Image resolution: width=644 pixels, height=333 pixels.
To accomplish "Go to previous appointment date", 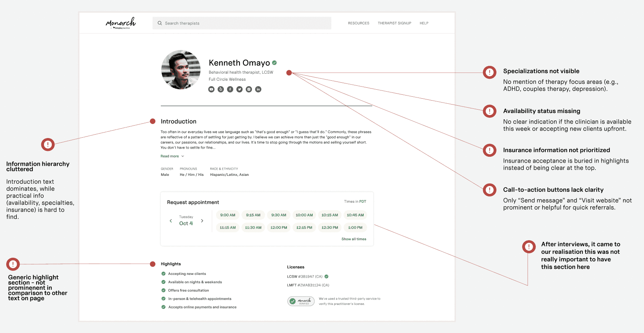I will [x=171, y=221].
